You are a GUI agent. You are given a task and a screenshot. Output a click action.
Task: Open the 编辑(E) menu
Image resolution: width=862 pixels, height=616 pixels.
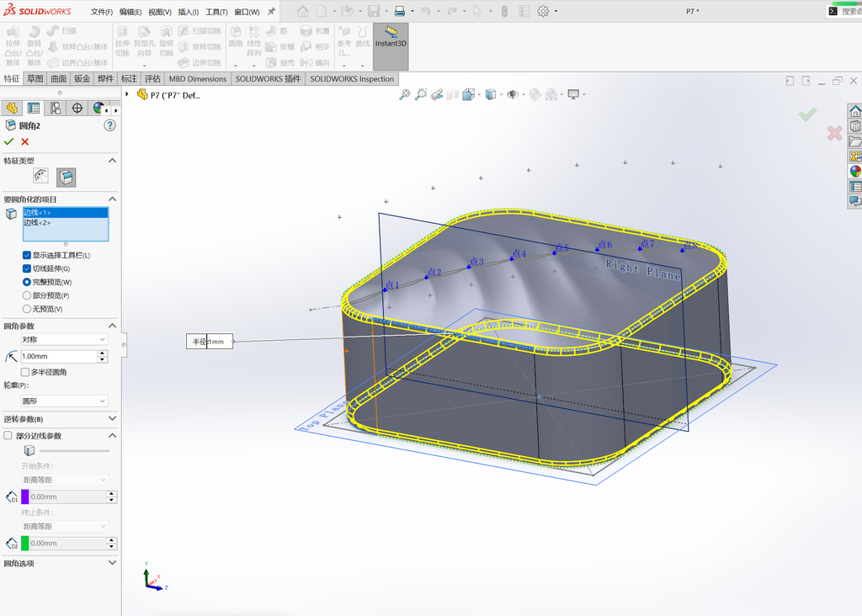coord(130,12)
